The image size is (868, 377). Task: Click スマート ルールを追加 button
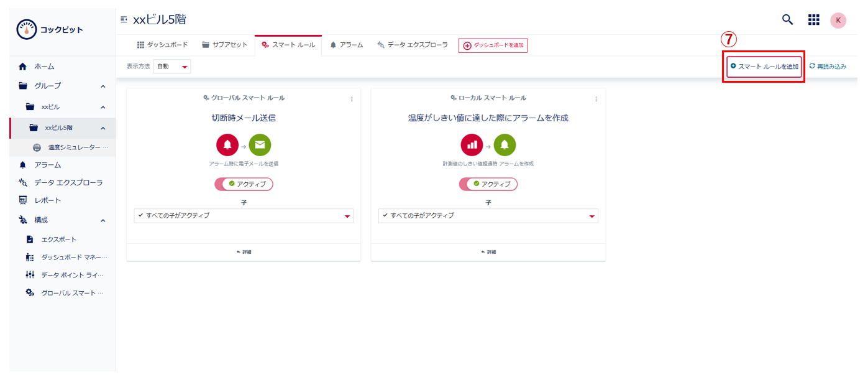coord(764,67)
